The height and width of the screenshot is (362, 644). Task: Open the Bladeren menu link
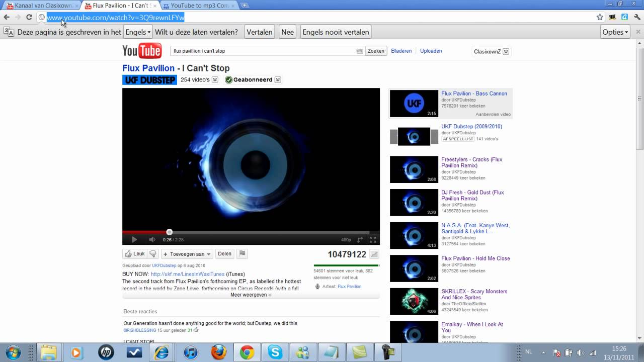click(401, 51)
